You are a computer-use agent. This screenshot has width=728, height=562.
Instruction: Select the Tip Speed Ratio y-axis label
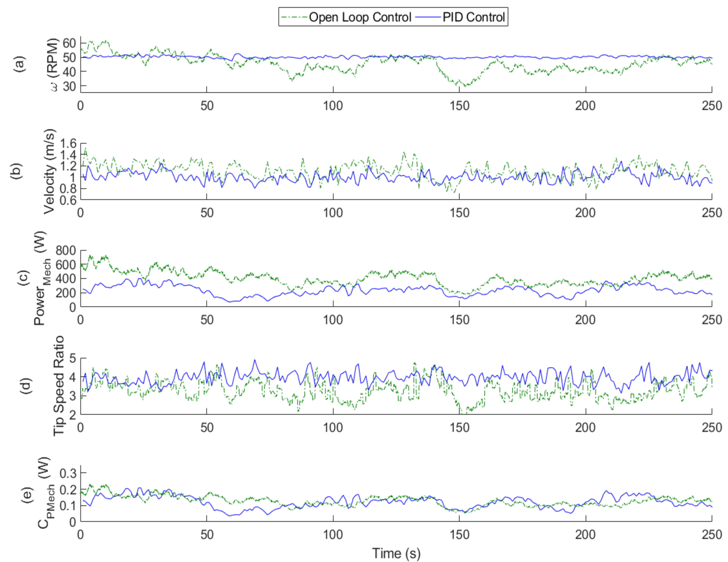tap(59, 386)
